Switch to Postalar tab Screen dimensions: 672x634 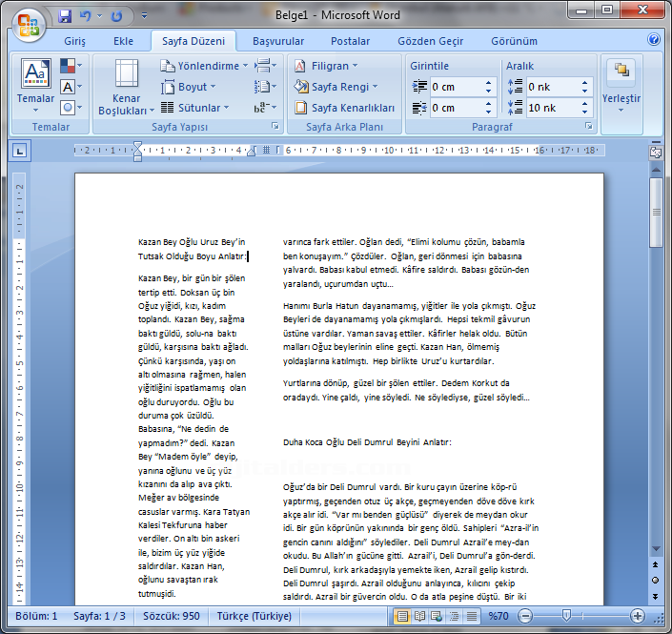(350, 41)
